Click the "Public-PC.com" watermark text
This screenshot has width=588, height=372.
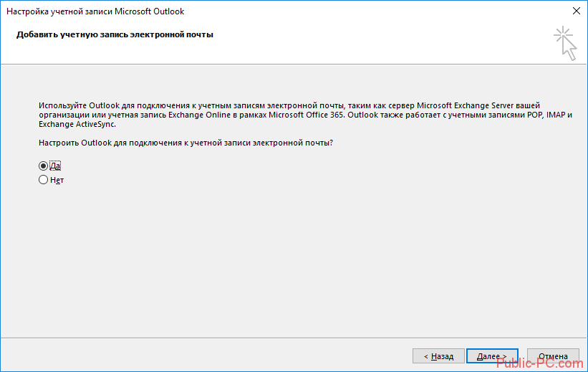[x=539, y=363]
